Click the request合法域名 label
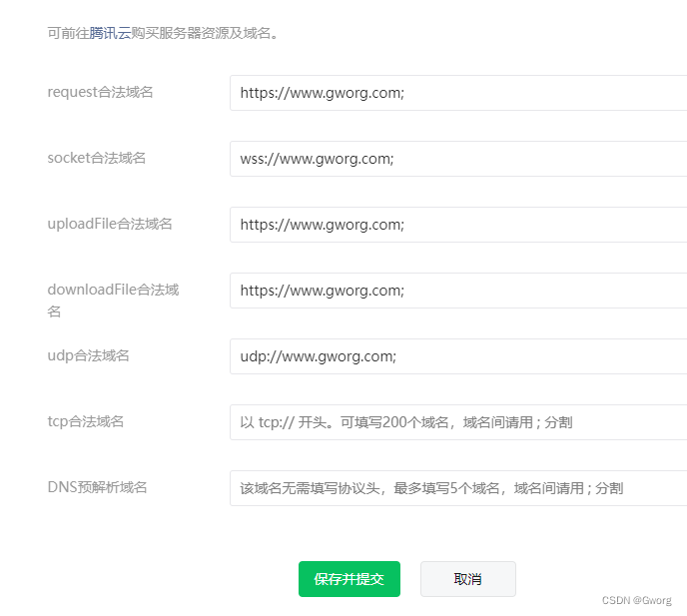 (100, 92)
